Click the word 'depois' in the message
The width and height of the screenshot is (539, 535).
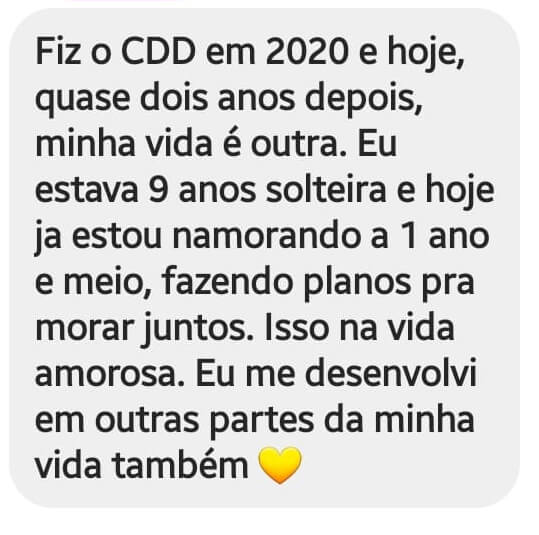pos(363,98)
